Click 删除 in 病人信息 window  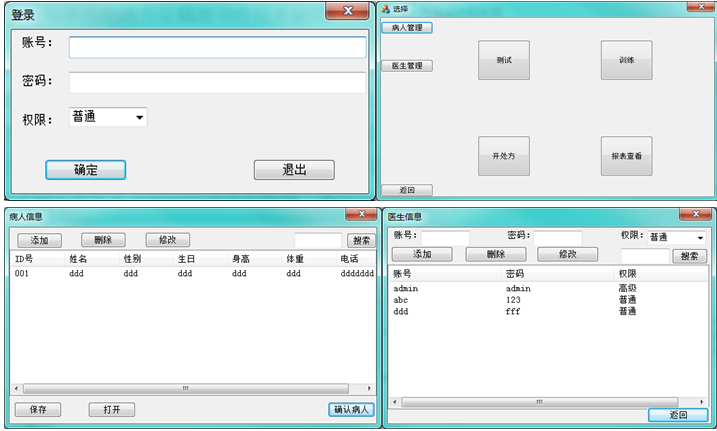click(103, 240)
